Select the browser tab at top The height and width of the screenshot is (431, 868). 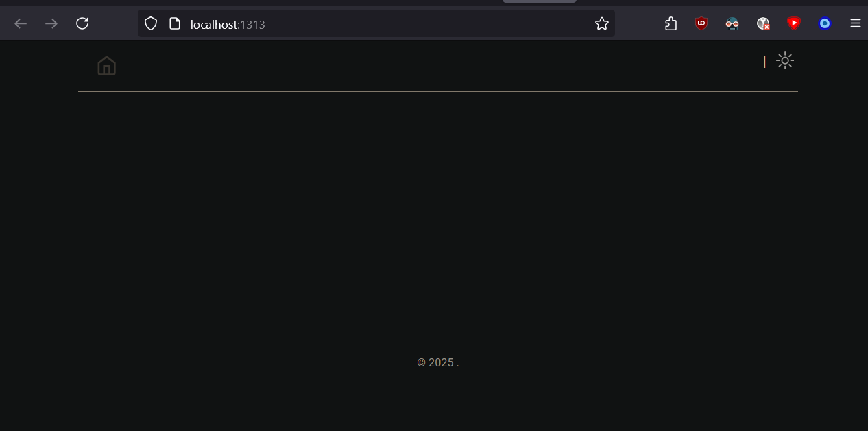click(540, 1)
